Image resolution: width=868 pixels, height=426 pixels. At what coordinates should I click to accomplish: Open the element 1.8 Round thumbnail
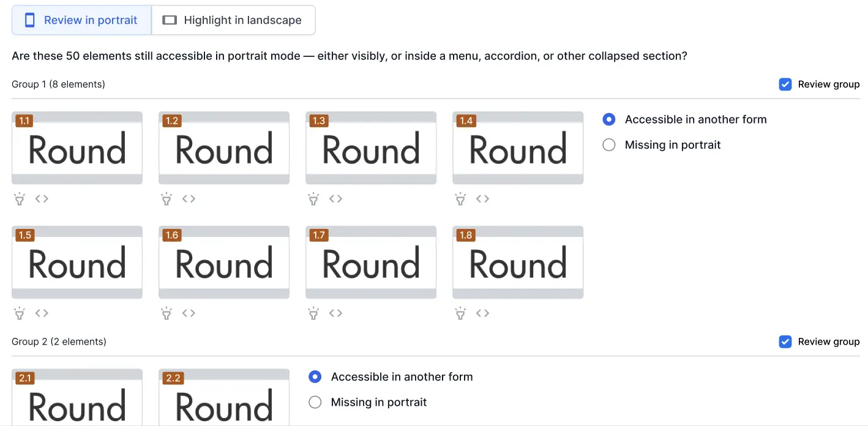click(518, 263)
